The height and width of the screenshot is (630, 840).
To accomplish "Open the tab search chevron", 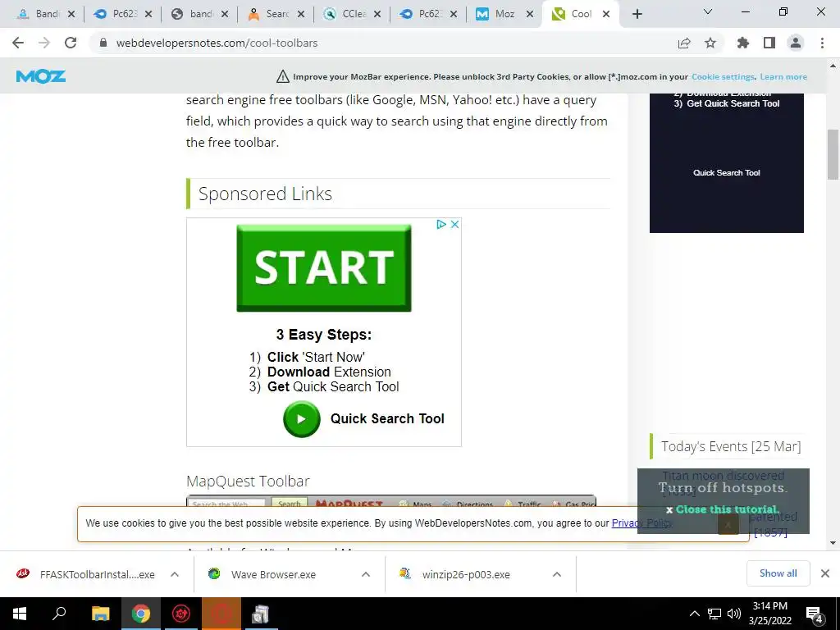I will coord(708,11).
